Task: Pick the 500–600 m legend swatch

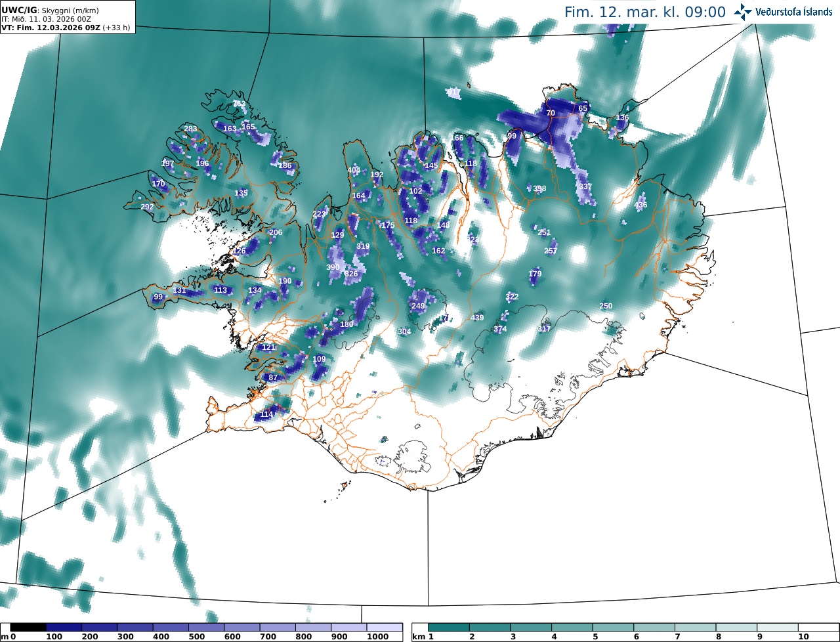Action: [x=206, y=628]
